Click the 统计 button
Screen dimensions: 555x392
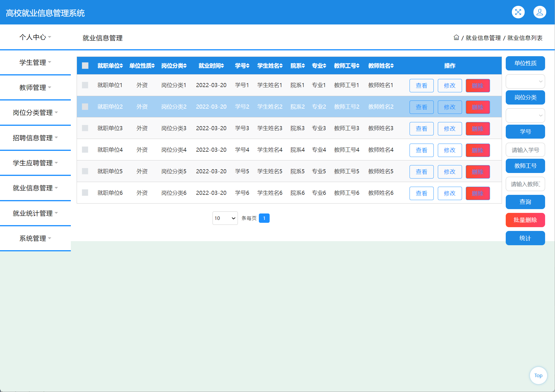[525, 238]
